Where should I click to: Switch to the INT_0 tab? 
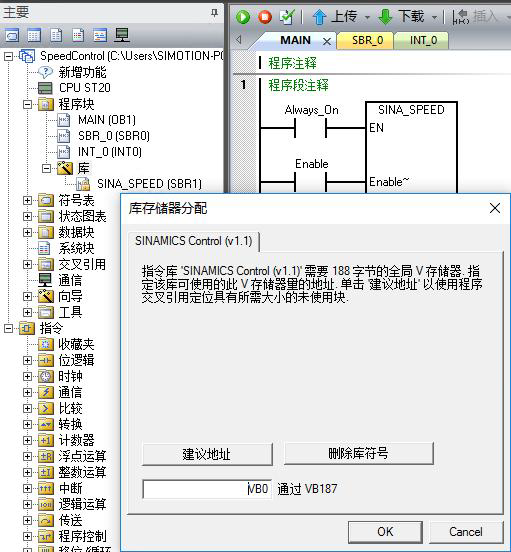pyautogui.click(x=423, y=40)
